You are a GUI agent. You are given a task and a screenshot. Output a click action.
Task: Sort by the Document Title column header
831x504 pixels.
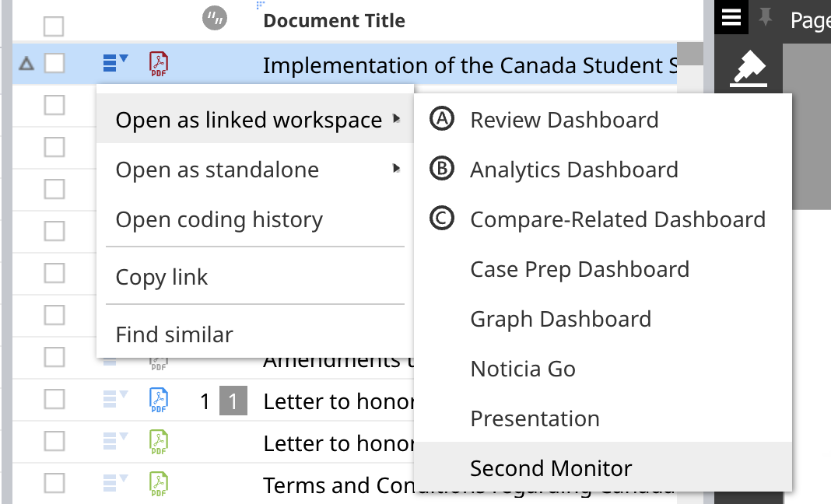pos(334,20)
